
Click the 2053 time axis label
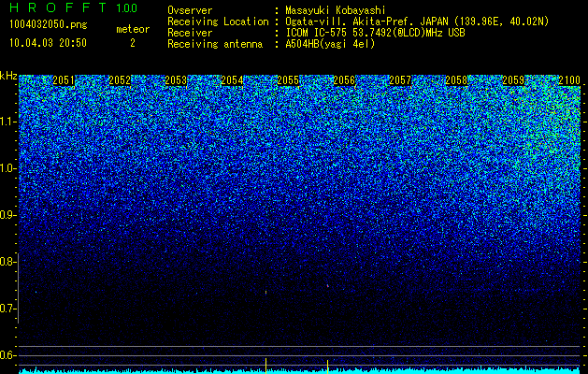click(x=176, y=80)
